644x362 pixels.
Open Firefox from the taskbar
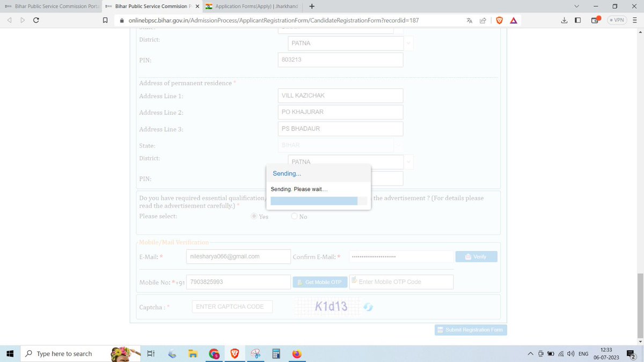pos(297,353)
